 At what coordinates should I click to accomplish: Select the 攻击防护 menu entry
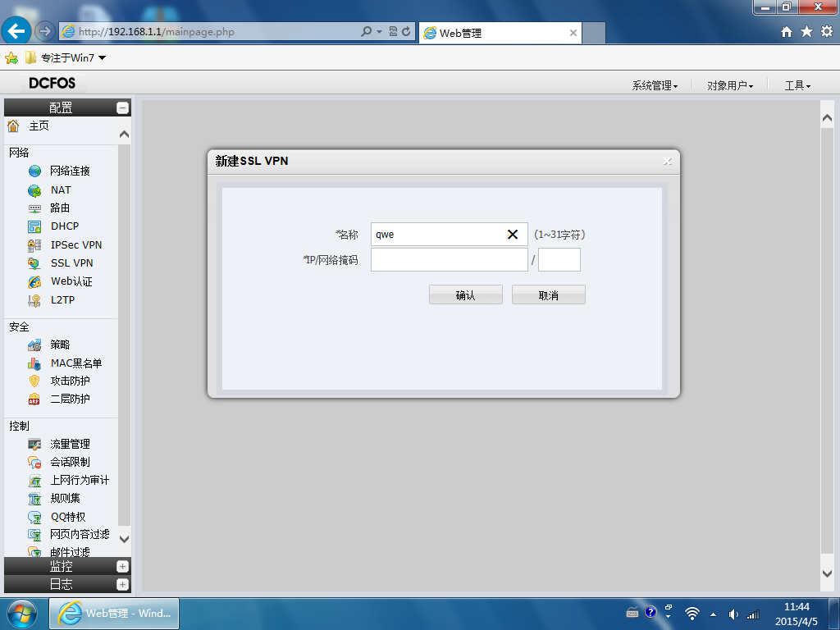71,381
